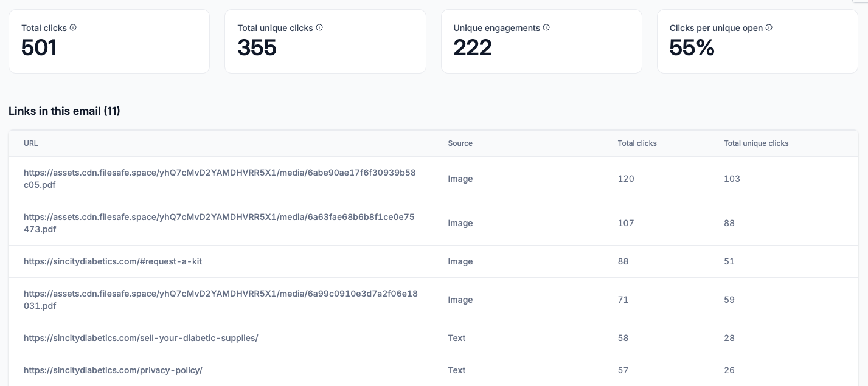Click Image source cell for 473.pdf row

point(460,223)
